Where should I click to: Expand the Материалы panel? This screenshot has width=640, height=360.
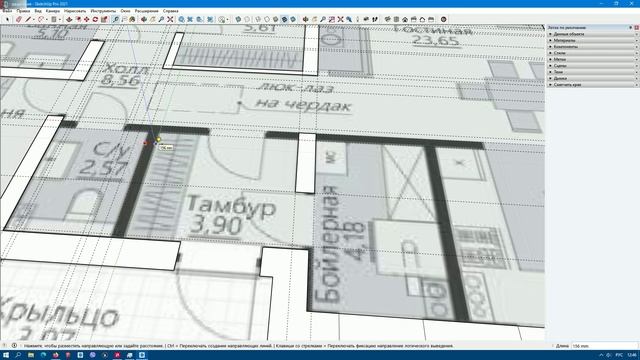(x=593, y=40)
